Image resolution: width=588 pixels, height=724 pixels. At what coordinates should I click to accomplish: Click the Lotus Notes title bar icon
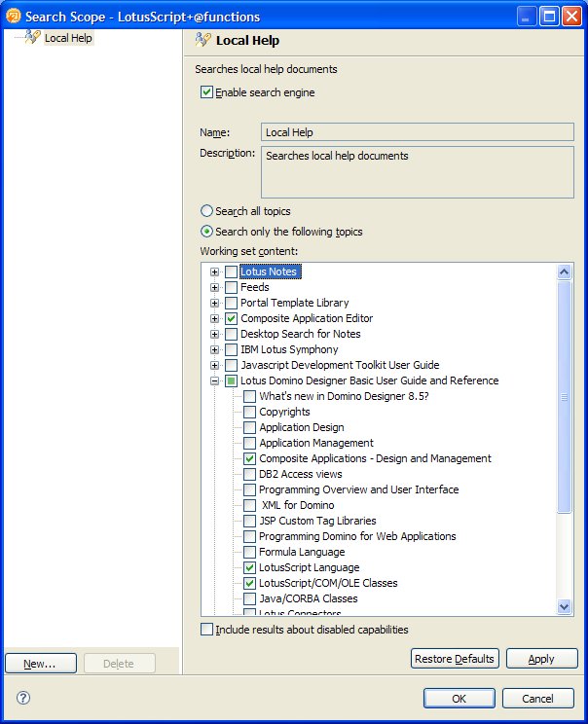(x=14, y=17)
